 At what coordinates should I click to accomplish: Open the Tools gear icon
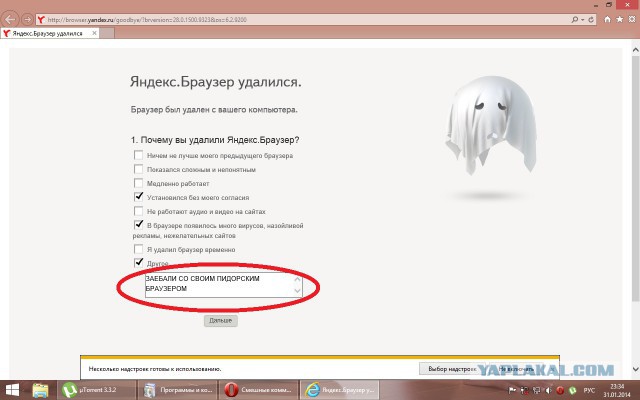point(632,19)
